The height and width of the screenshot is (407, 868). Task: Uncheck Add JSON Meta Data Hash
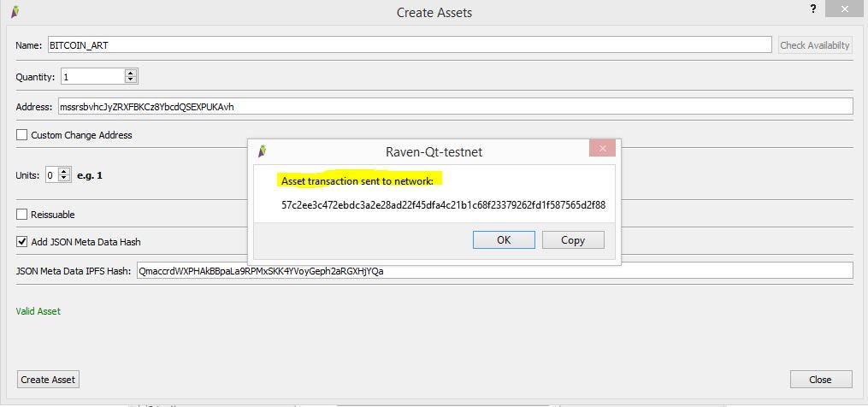[x=21, y=241]
